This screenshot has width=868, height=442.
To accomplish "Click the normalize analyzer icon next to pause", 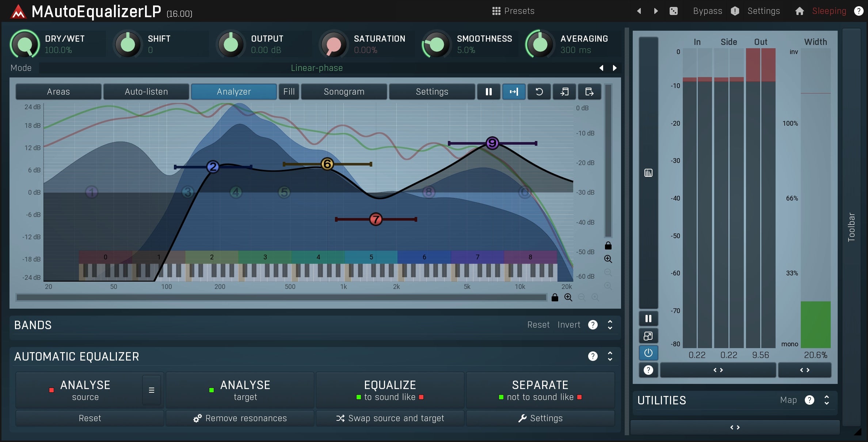I will [x=514, y=92].
